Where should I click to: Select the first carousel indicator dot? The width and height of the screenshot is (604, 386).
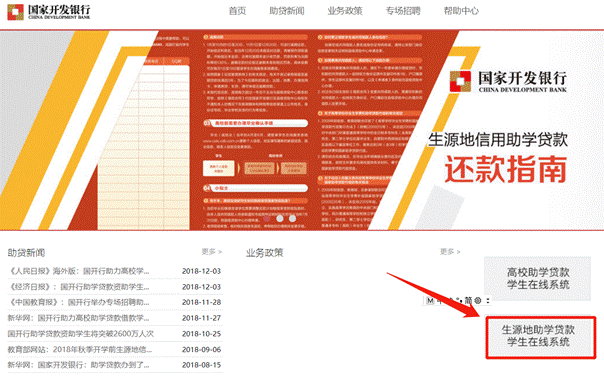pos(267,218)
